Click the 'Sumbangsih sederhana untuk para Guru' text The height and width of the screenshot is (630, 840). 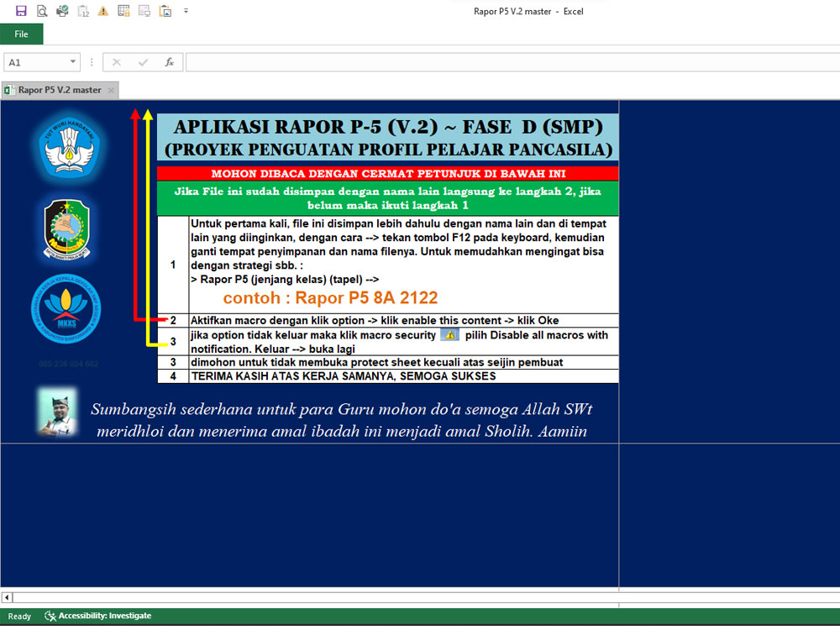pos(342,420)
